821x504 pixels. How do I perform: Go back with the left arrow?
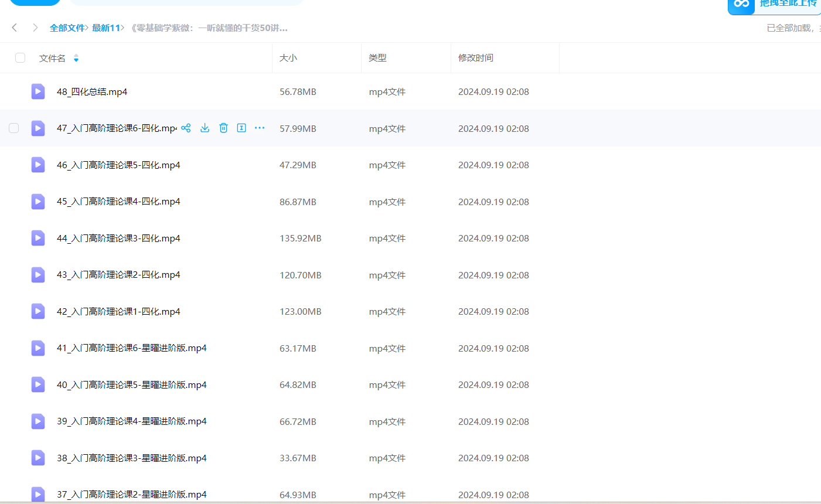(x=15, y=28)
